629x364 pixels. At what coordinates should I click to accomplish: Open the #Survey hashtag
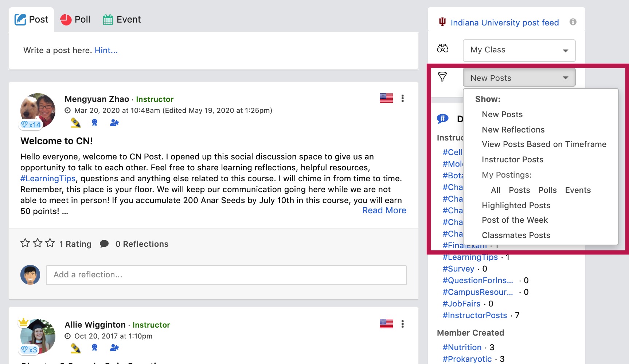(x=458, y=269)
